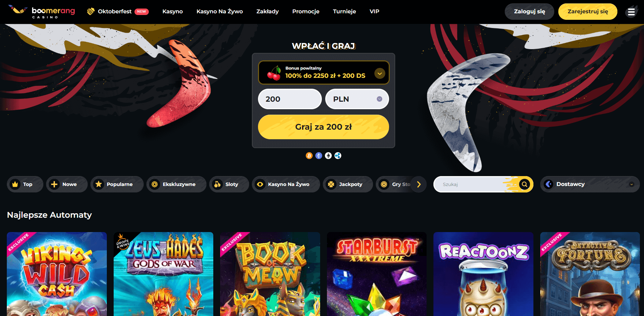Click the Ethereum payment icon
Viewport: 644px width, 316px height.
[x=319, y=156]
